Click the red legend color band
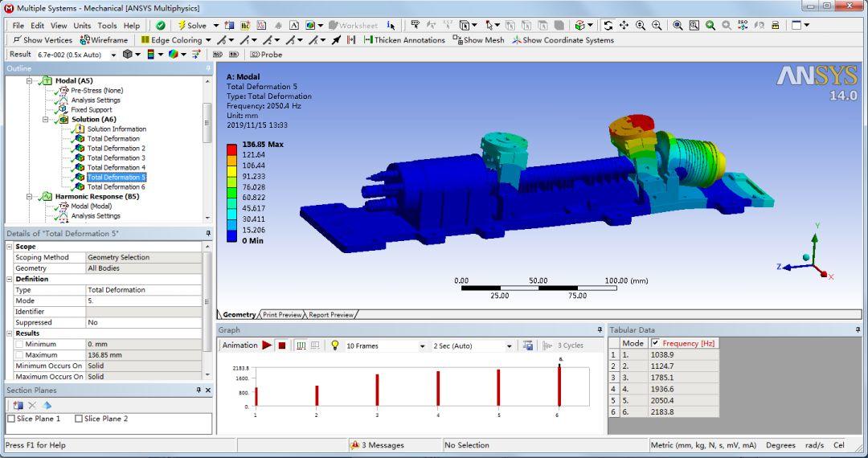The image size is (868, 458). coord(232,149)
